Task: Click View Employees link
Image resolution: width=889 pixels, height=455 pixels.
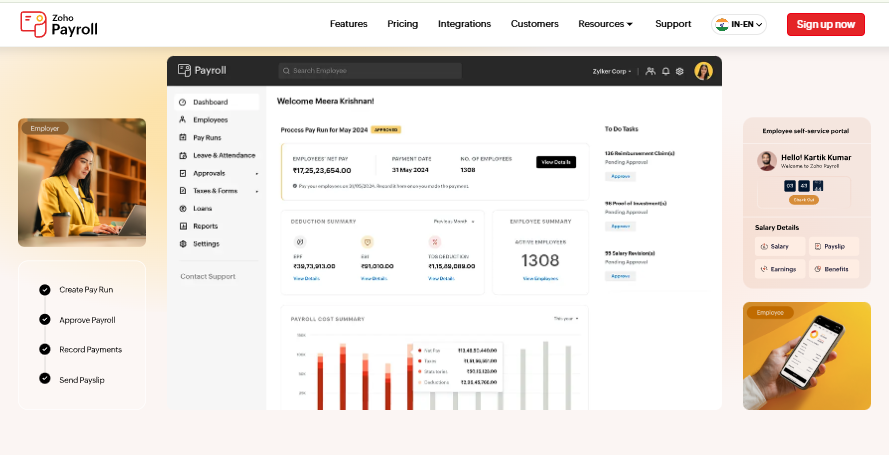Action: (540, 279)
